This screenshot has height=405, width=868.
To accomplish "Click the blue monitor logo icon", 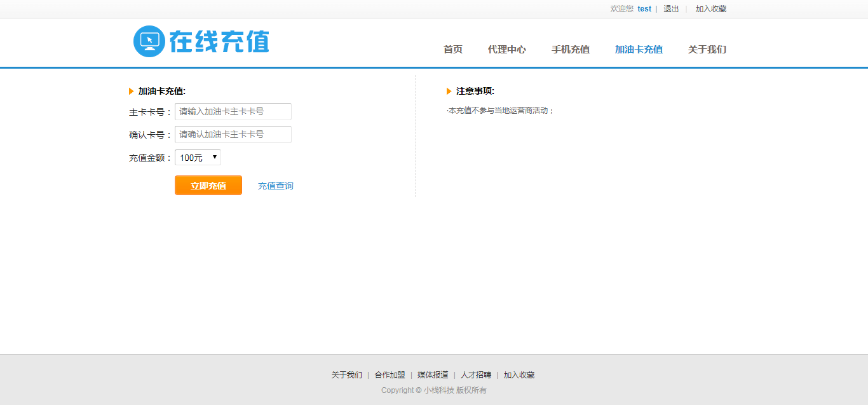I will click(149, 41).
